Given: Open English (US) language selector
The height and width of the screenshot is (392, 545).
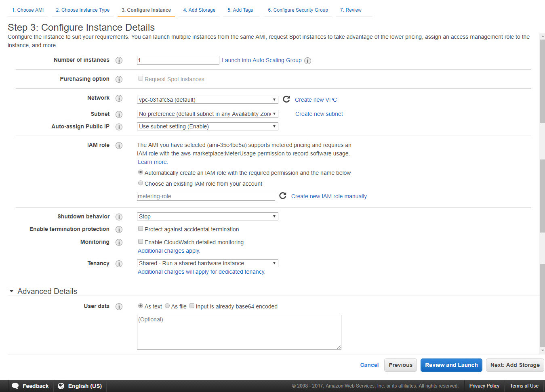Looking at the screenshot, I should pos(80,386).
